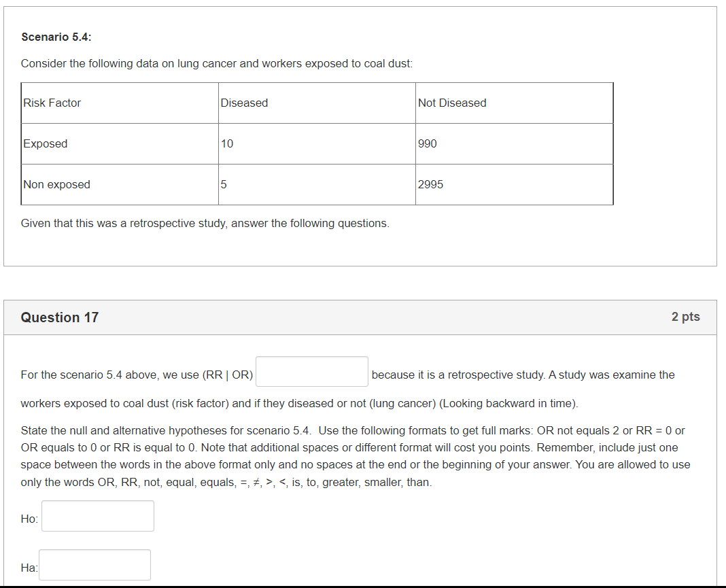Click the 'Diseased' column header
This screenshot has width=726, height=588.
pyautogui.click(x=245, y=103)
